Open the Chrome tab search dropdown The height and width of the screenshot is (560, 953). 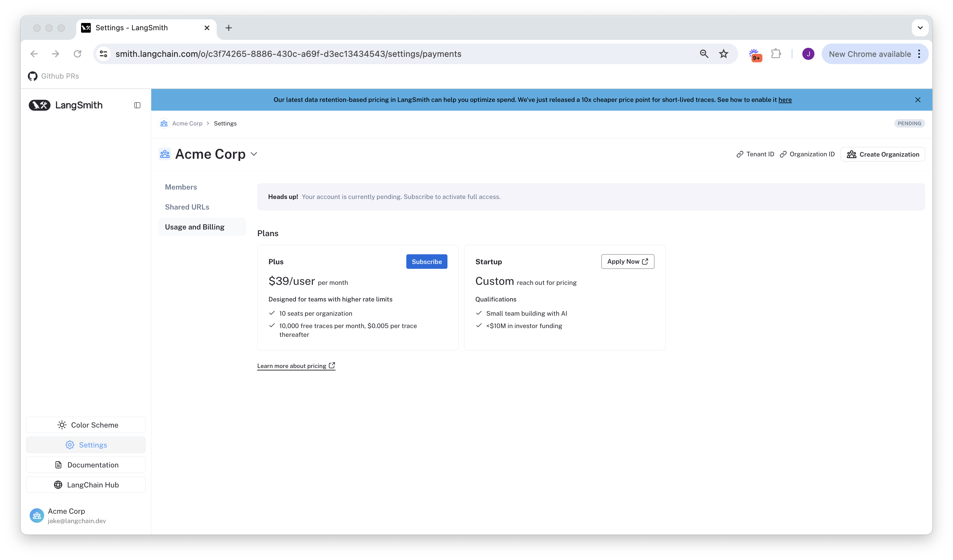click(920, 28)
